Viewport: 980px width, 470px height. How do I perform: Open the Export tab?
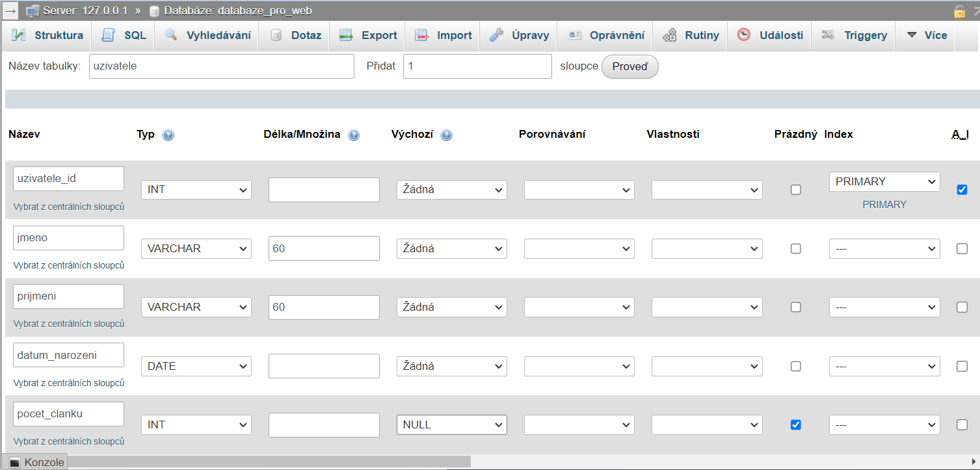click(x=368, y=35)
